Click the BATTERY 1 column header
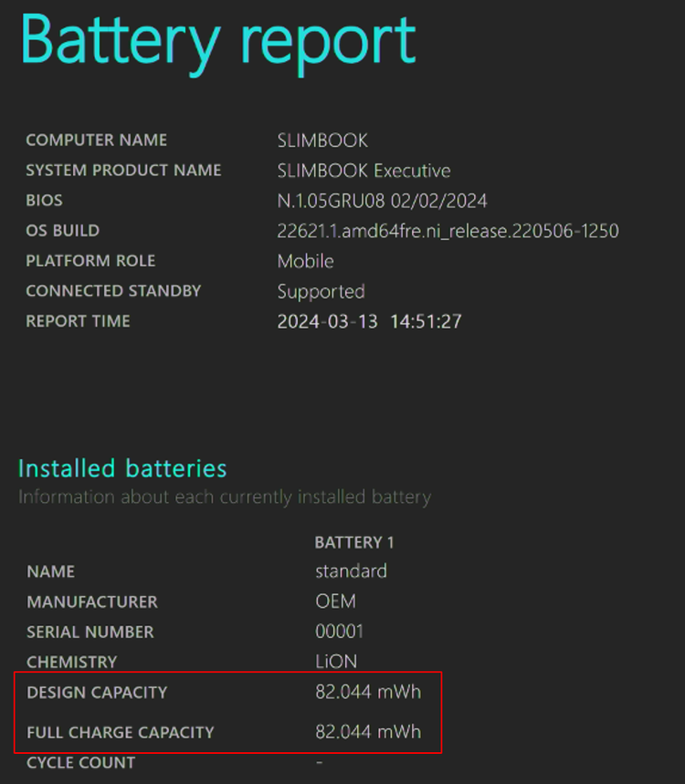 [x=354, y=542]
